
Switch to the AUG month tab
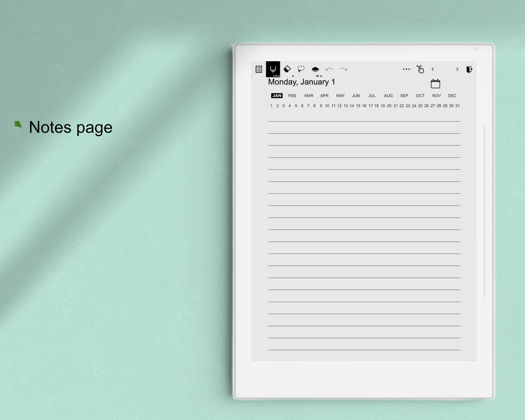click(x=388, y=96)
